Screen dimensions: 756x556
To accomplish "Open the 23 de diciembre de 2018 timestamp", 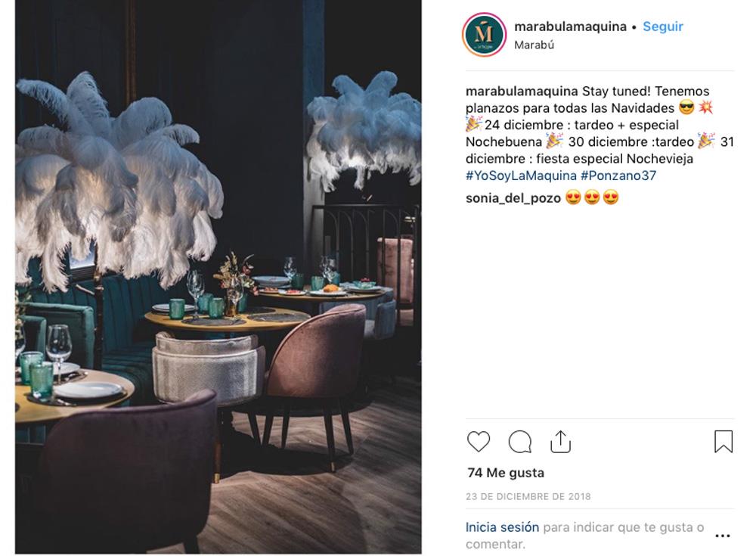I will (528, 496).
